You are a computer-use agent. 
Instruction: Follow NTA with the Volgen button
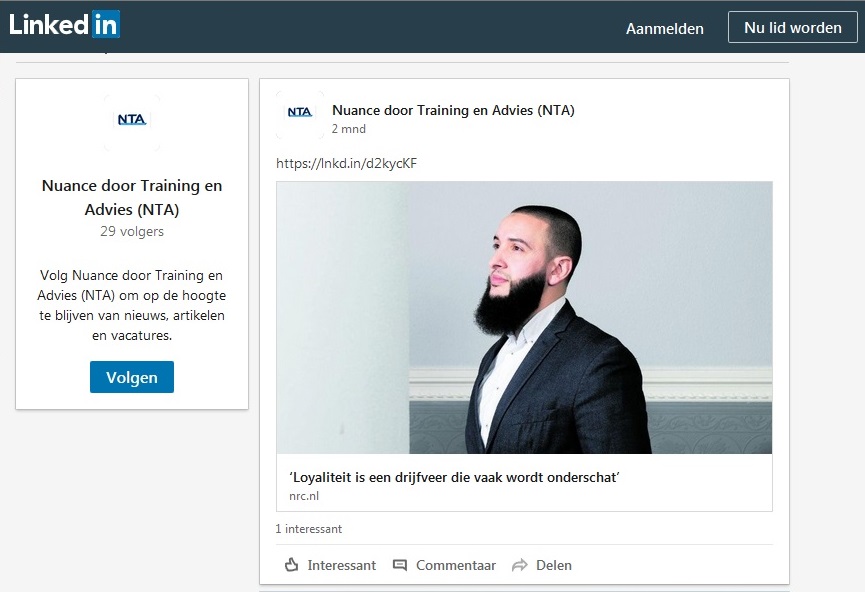coord(132,377)
